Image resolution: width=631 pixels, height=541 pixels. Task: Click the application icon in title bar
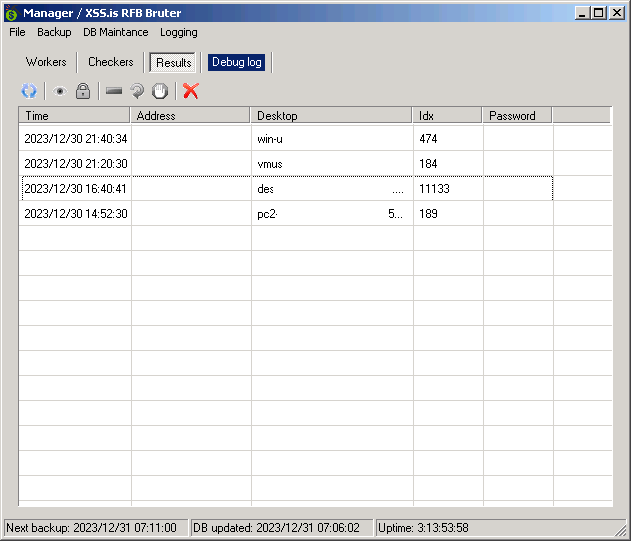[x=12, y=13]
